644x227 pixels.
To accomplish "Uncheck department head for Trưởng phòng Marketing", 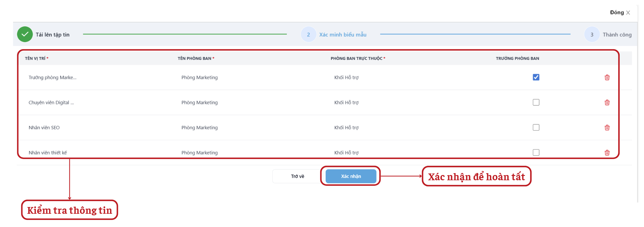I will click(536, 77).
